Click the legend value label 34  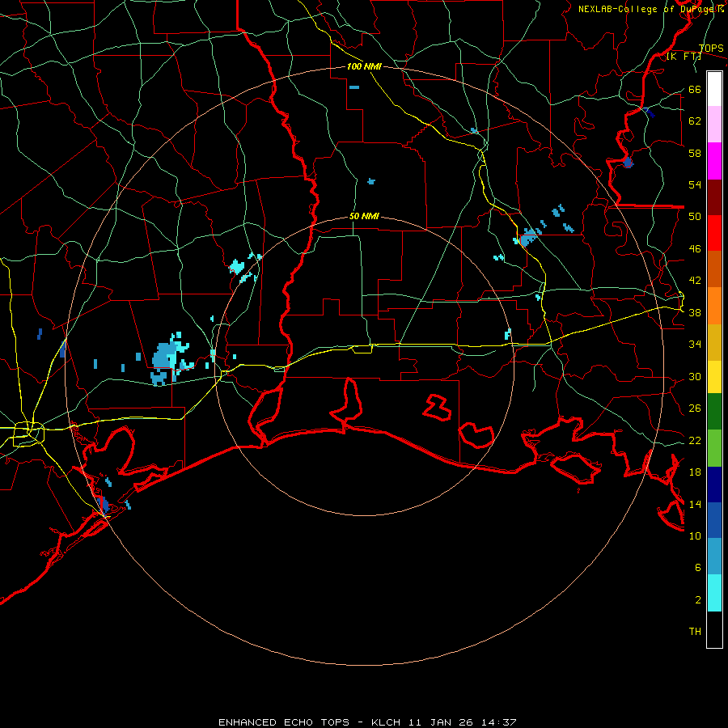click(695, 344)
